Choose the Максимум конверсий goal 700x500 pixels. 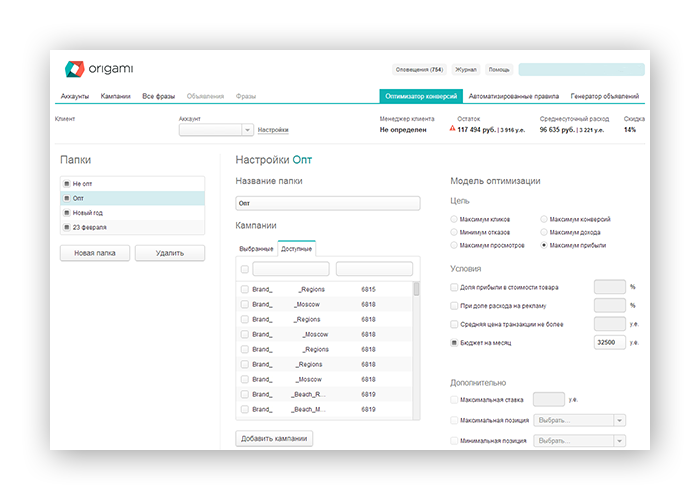click(x=544, y=219)
